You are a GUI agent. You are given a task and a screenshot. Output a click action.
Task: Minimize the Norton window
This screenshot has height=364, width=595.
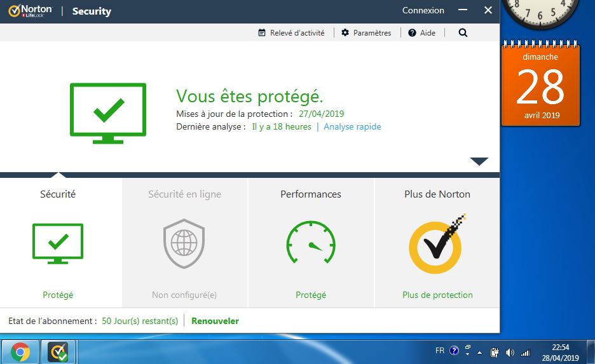(463, 10)
